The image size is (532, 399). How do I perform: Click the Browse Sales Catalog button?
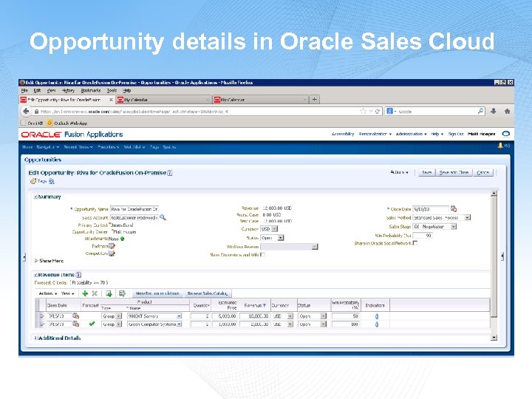click(208, 293)
